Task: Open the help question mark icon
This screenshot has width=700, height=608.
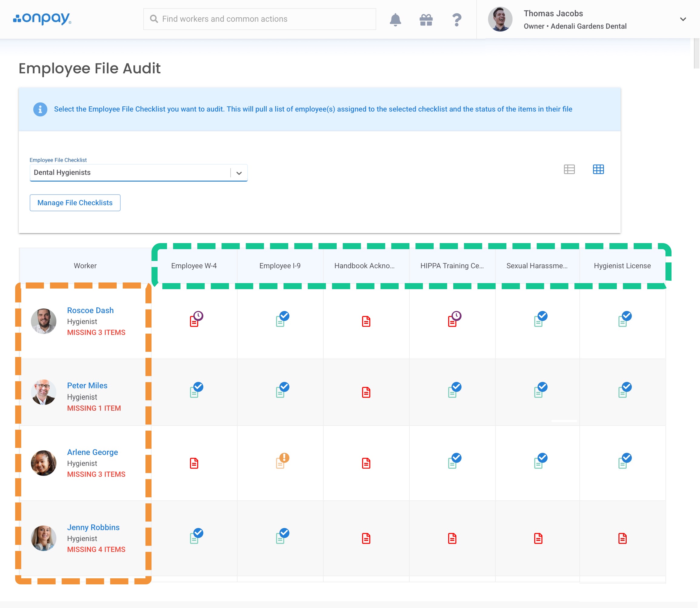Action: tap(457, 20)
